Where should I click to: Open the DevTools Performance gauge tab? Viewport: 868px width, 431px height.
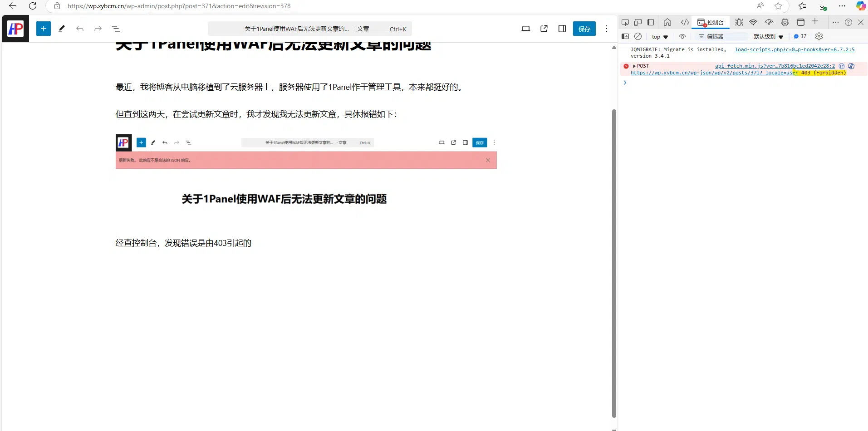point(769,22)
